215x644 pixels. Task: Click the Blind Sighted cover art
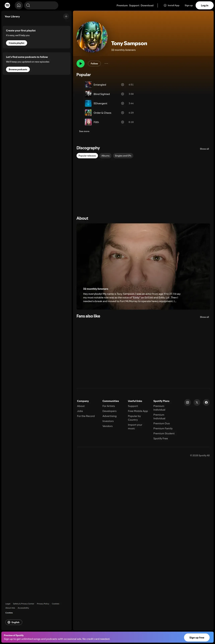click(x=88, y=94)
